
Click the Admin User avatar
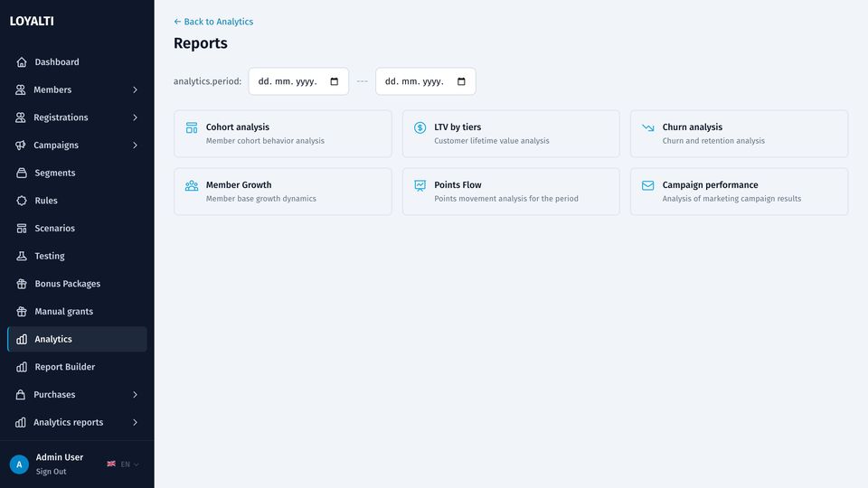tap(19, 465)
